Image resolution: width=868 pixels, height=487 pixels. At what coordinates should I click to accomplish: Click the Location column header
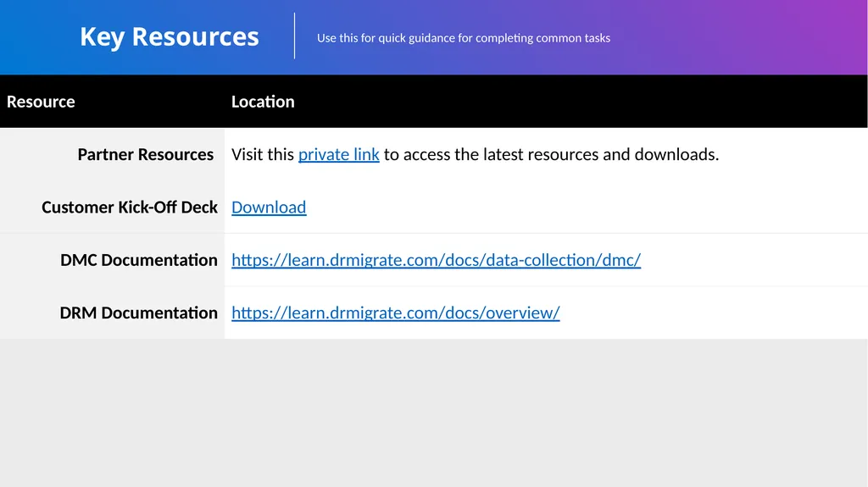263,102
